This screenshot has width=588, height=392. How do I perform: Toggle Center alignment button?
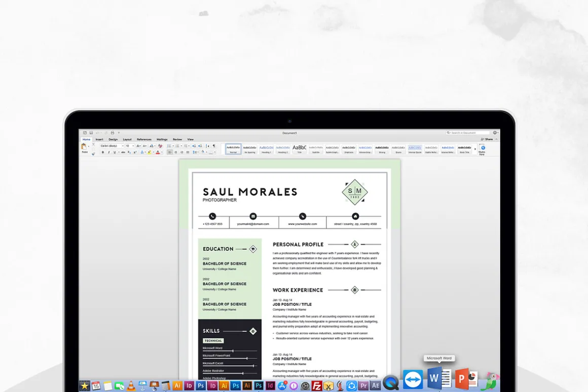tap(176, 152)
